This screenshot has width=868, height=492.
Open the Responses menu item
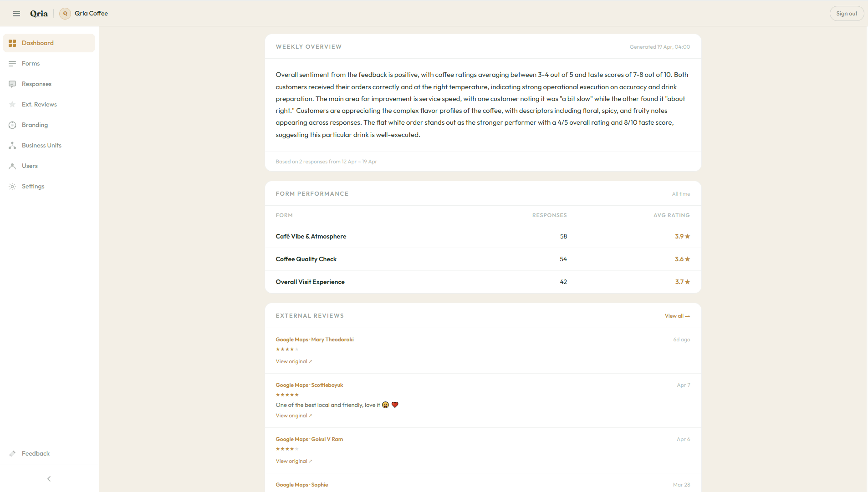(x=49, y=84)
